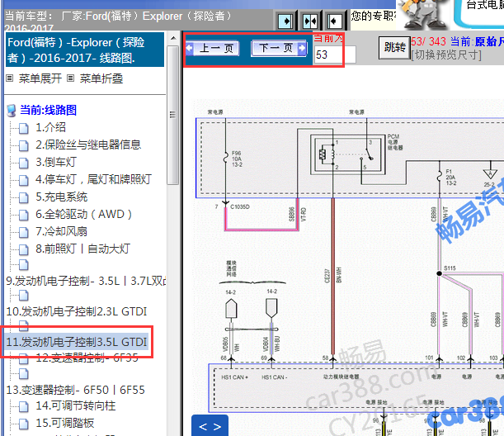
Task: Go to previous page with 上一页
Action: point(212,49)
